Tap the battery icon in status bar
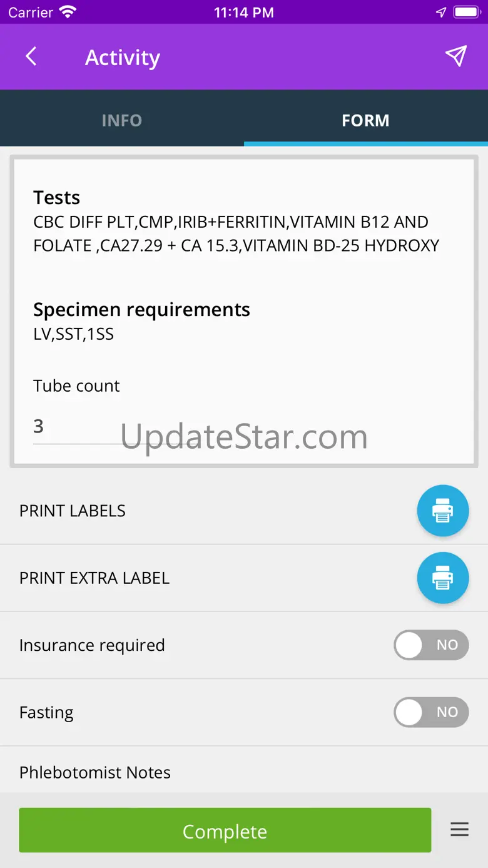488x868 pixels. tap(466, 12)
